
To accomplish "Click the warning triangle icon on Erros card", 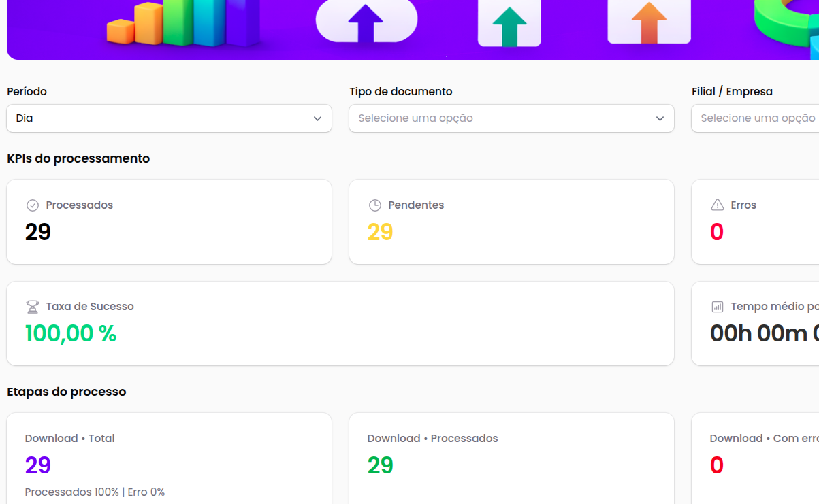I will pos(717,204).
